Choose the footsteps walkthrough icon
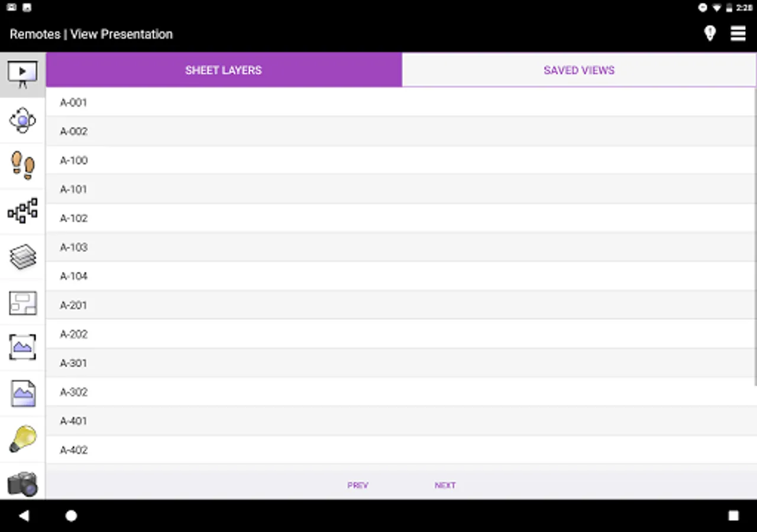 point(22,165)
